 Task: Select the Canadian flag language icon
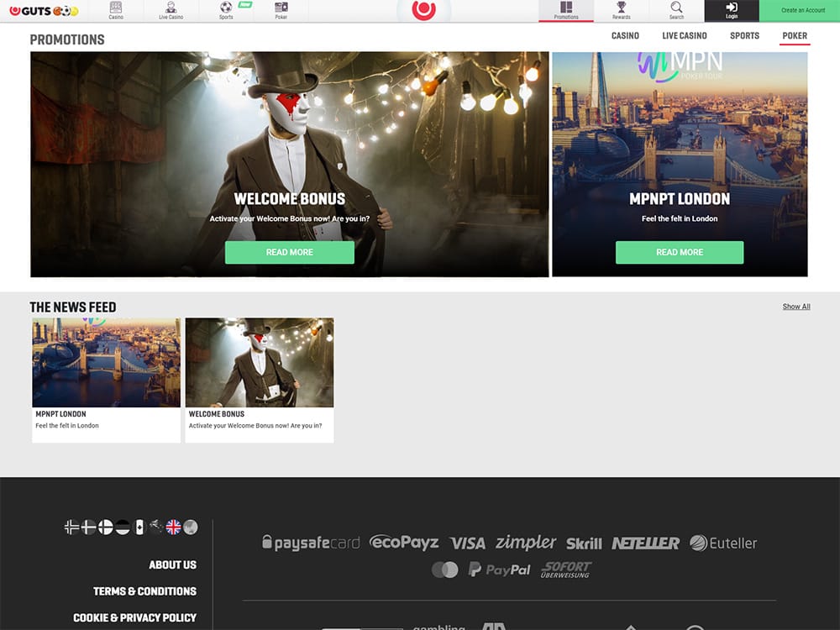139,528
